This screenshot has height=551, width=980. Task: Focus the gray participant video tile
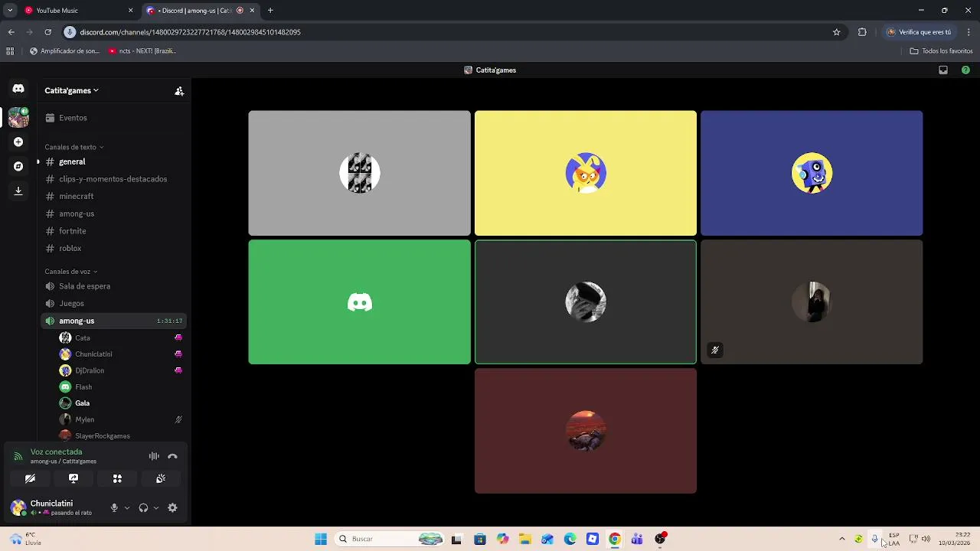[359, 173]
